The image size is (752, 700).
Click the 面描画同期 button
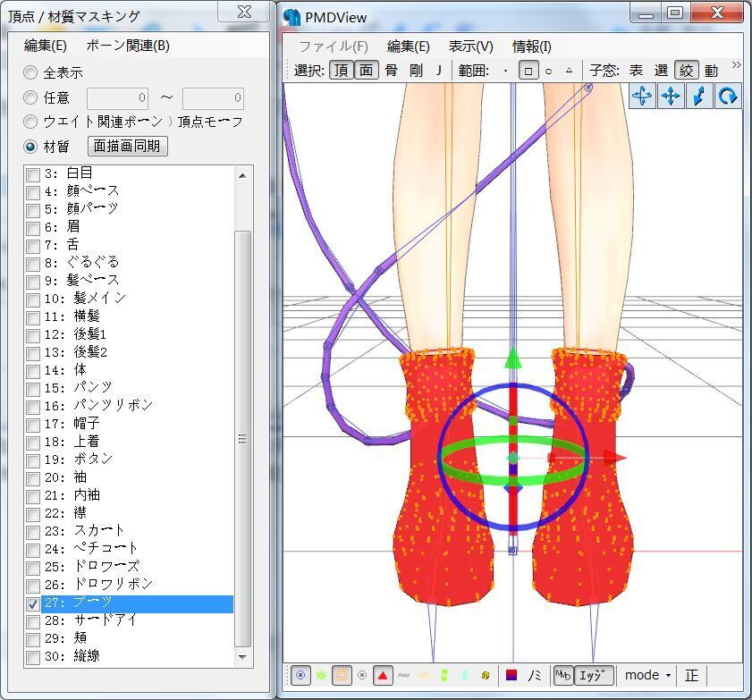pyautogui.click(x=128, y=146)
